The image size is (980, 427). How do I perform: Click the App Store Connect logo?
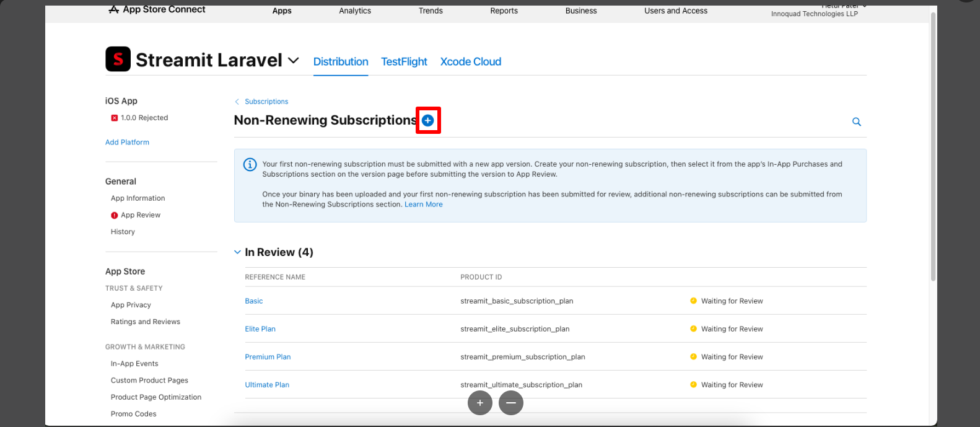point(157,9)
